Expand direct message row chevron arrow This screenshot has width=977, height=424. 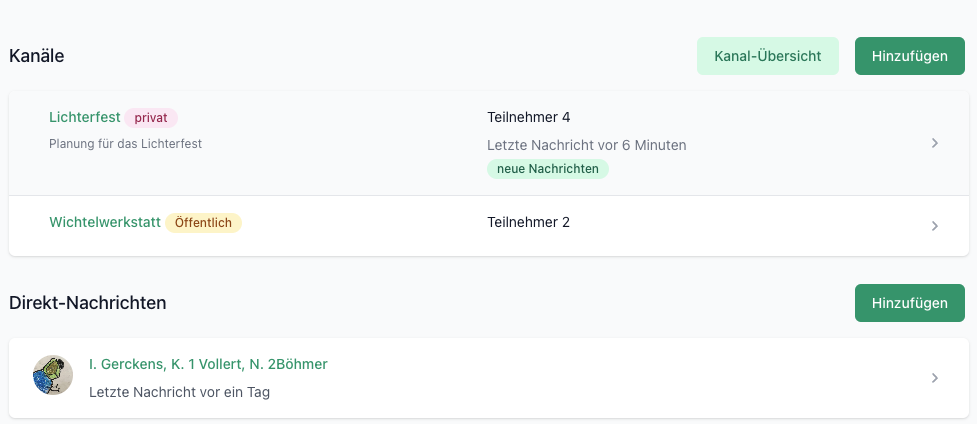tap(935, 378)
